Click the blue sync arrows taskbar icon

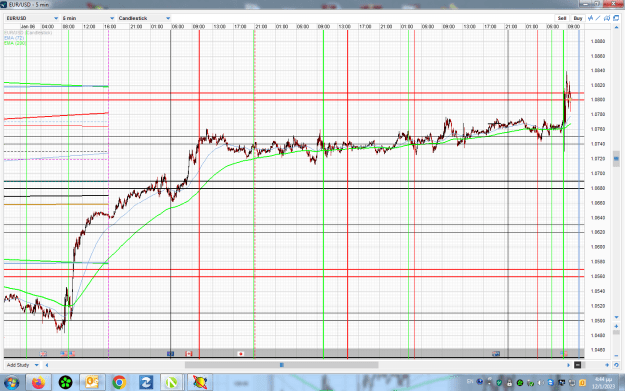[x=146, y=383]
